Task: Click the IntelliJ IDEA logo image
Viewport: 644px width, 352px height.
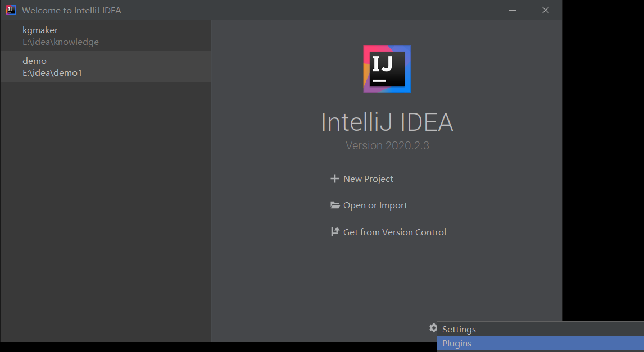Action: click(387, 69)
